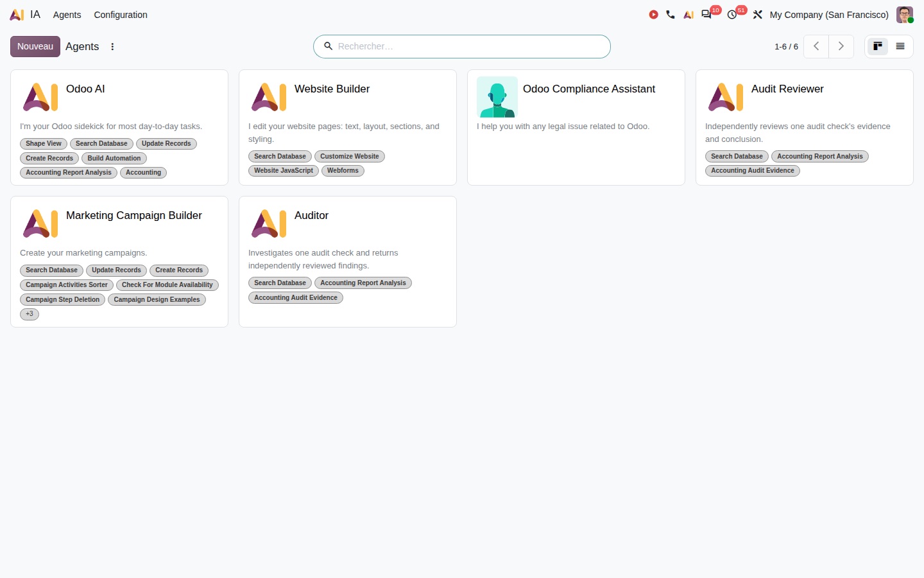Open the phone dialer icon
The image size is (924, 578).
click(671, 15)
